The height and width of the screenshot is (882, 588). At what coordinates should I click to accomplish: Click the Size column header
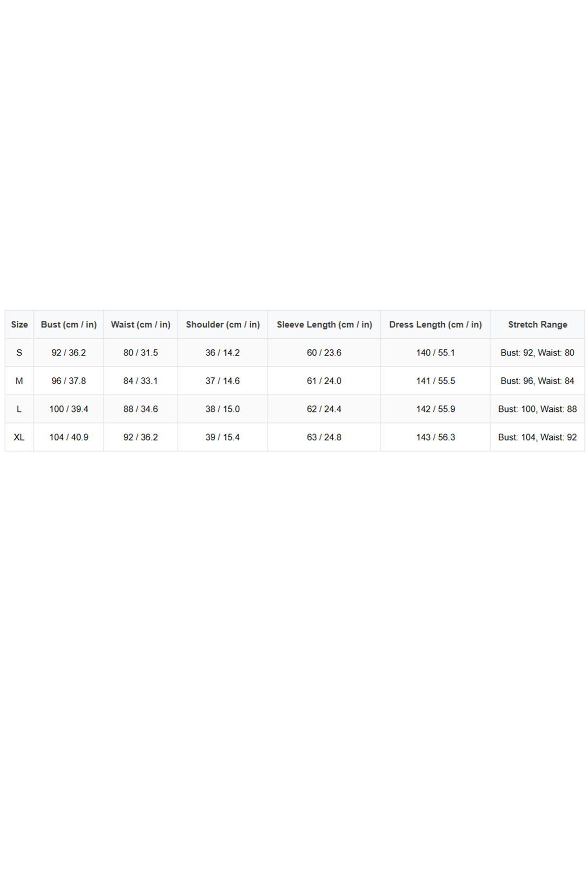tap(19, 324)
